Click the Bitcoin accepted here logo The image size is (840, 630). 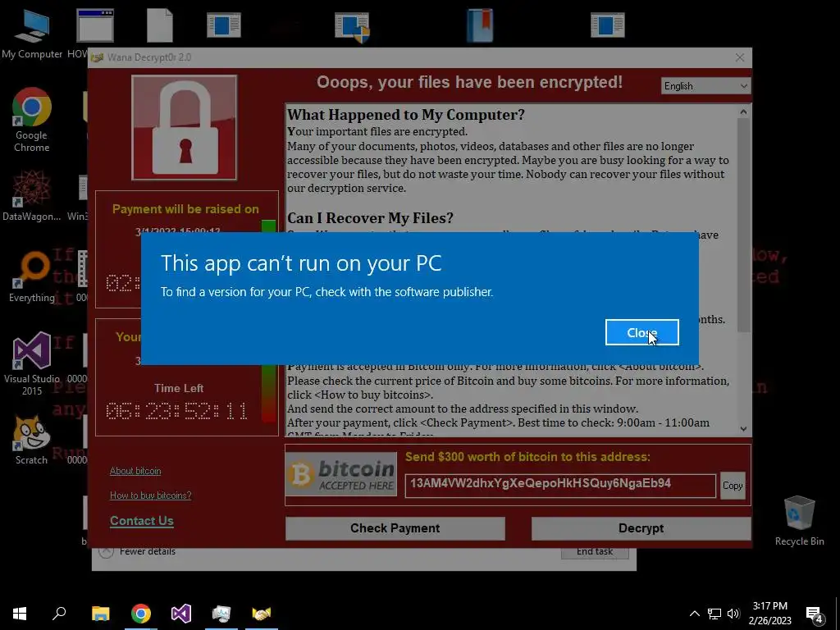341,474
